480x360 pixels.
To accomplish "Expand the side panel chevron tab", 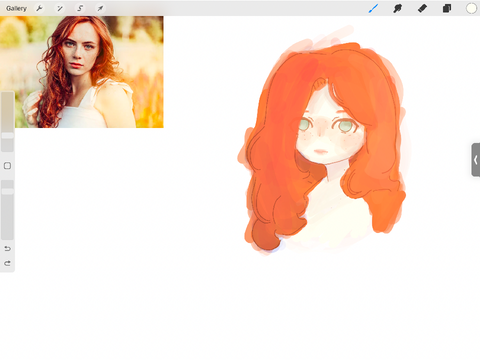I will (476, 160).
